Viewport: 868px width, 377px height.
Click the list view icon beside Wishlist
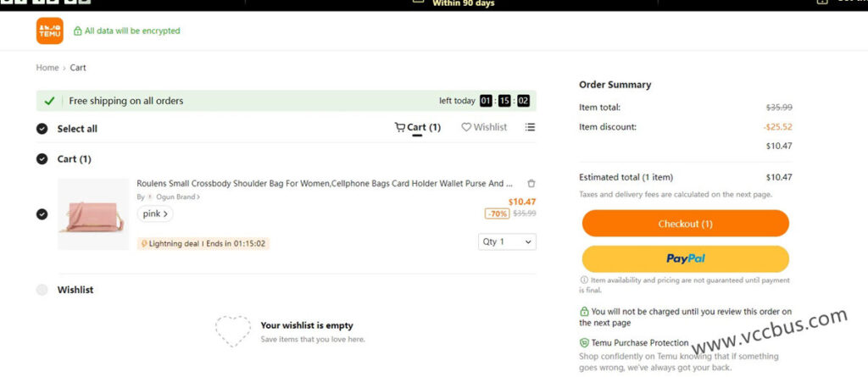point(530,128)
